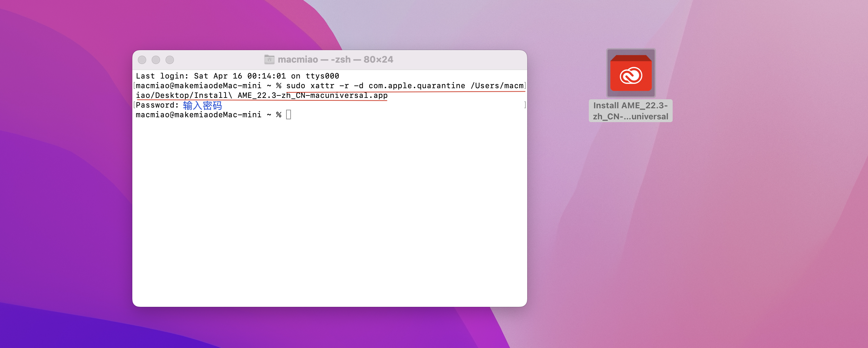Click 'xattr' in the terminal command
Viewport: 868px width, 348px height.
(x=322, y=86)
